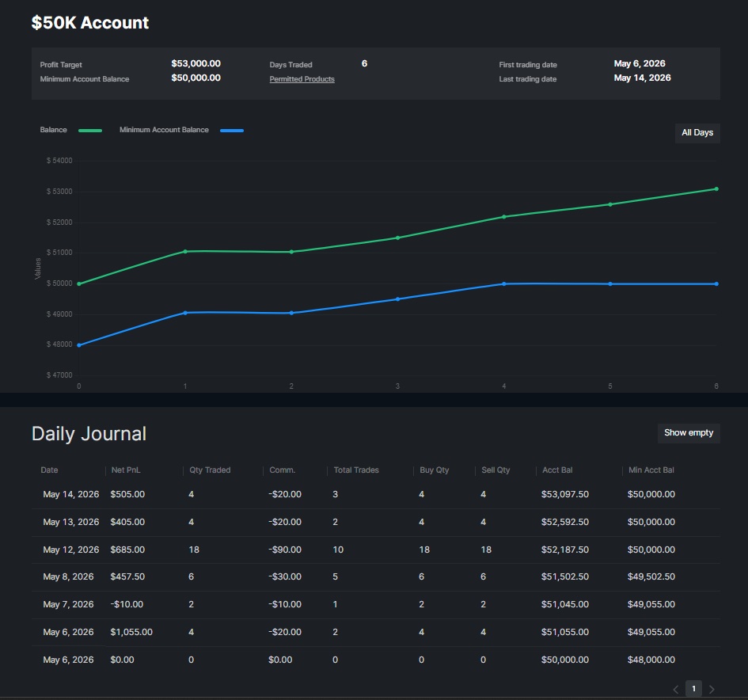Open the Permitted Products link
Screen dimensions: 748x700
click(x=302, y=79)
